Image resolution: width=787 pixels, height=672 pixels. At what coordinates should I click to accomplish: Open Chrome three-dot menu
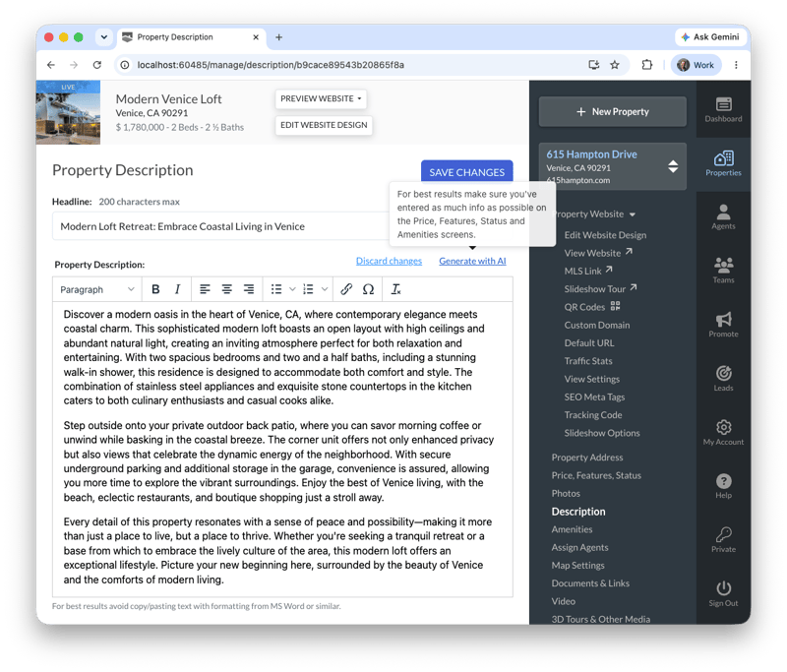pos(736,65)
